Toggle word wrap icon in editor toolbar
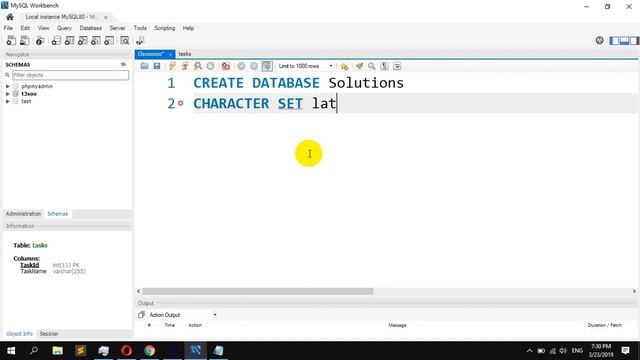640x360 pixels. click(397, 66)
